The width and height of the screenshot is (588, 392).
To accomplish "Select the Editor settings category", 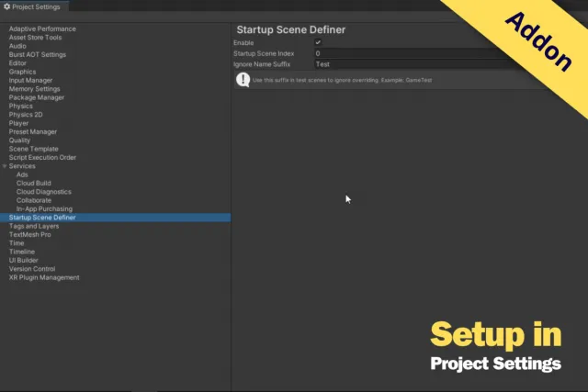I will pos(17,63).
